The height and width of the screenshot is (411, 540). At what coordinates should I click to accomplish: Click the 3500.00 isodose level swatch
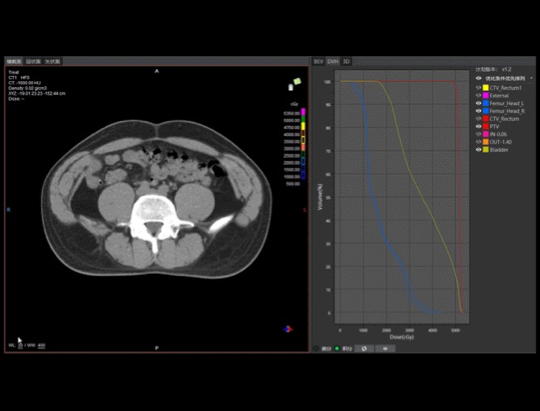tap(303, 141)
